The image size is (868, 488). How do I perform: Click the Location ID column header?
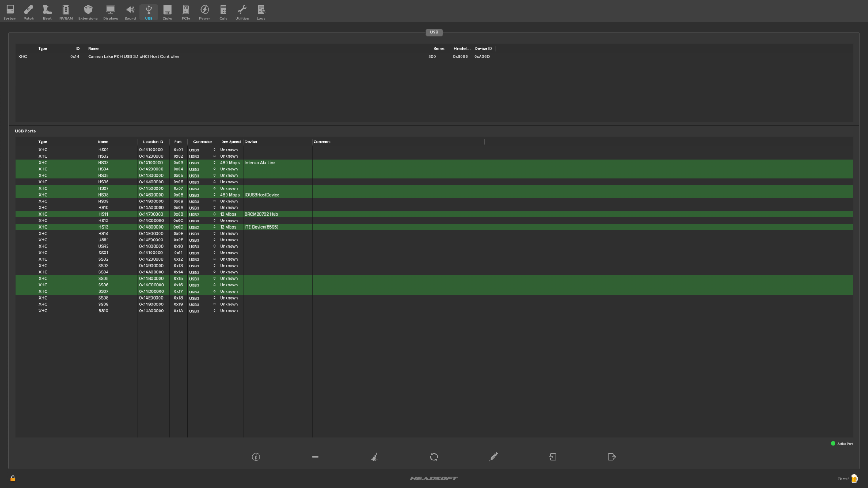153,142
